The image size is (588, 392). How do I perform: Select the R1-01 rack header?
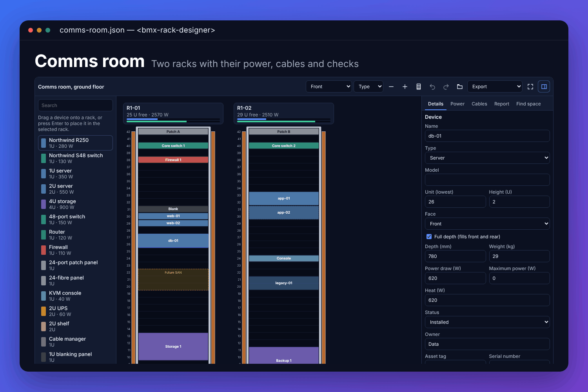(173, 113)
